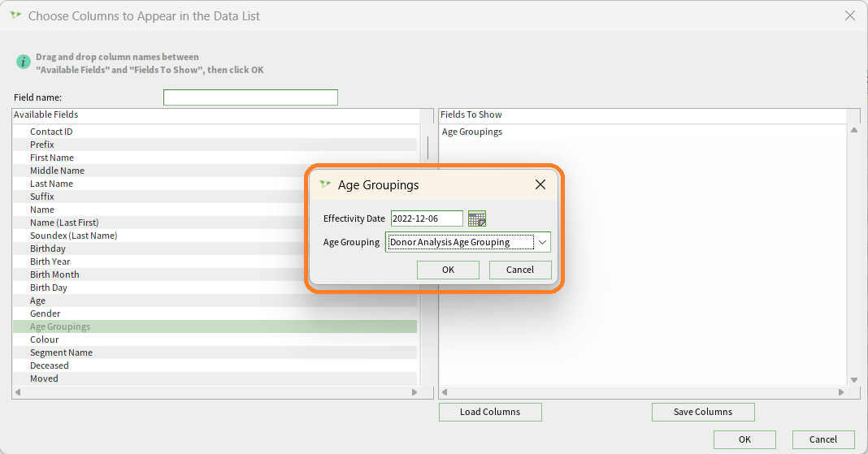Screen dimensions: 868x454
Task: Click the info icon beside drag instructions
Action: point(24,62)
